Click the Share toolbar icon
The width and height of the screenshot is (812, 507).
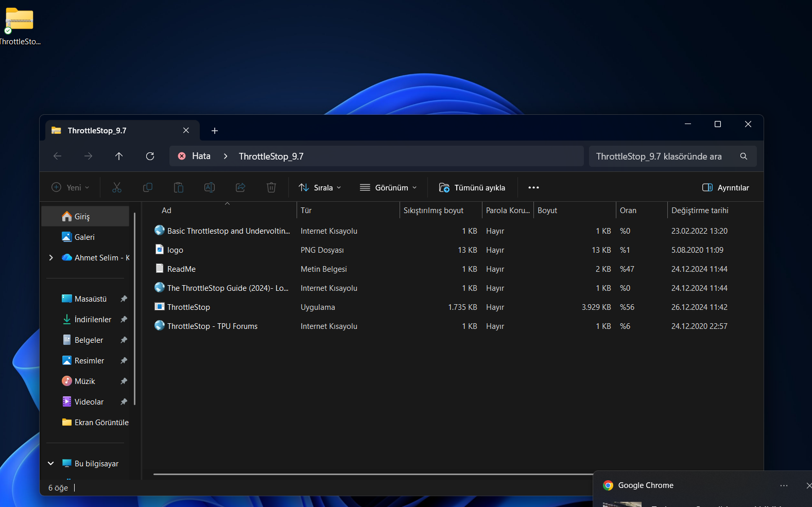(240, 187)
